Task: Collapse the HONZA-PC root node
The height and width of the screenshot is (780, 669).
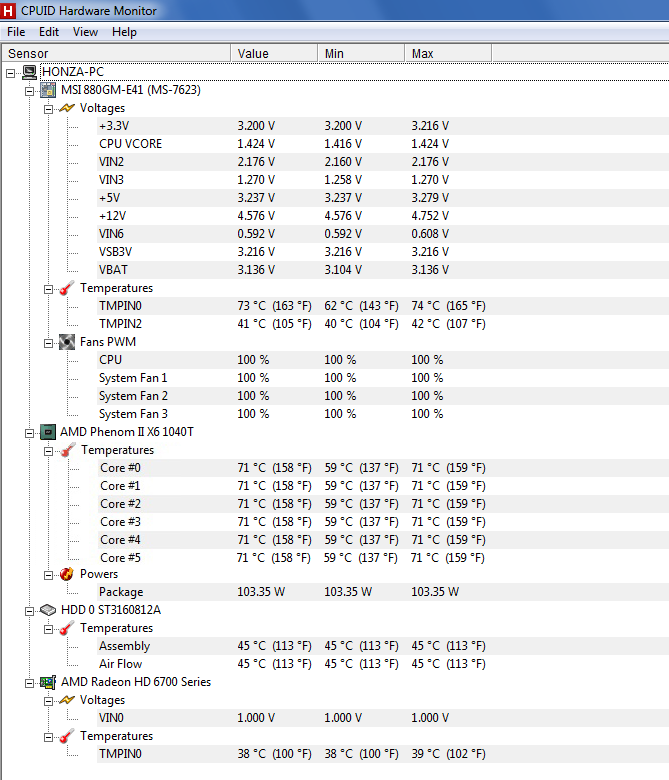Action: (x=10, y=74)
